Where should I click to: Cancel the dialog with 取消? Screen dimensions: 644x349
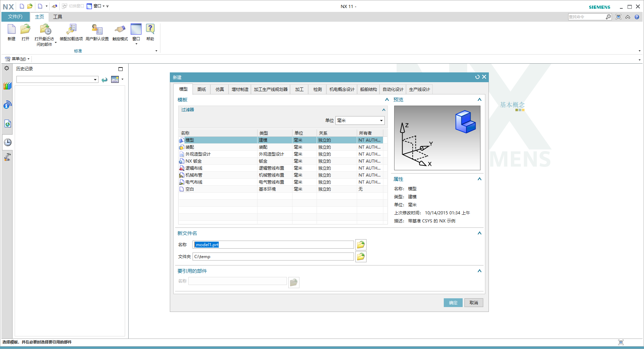(x=474, y=303)
